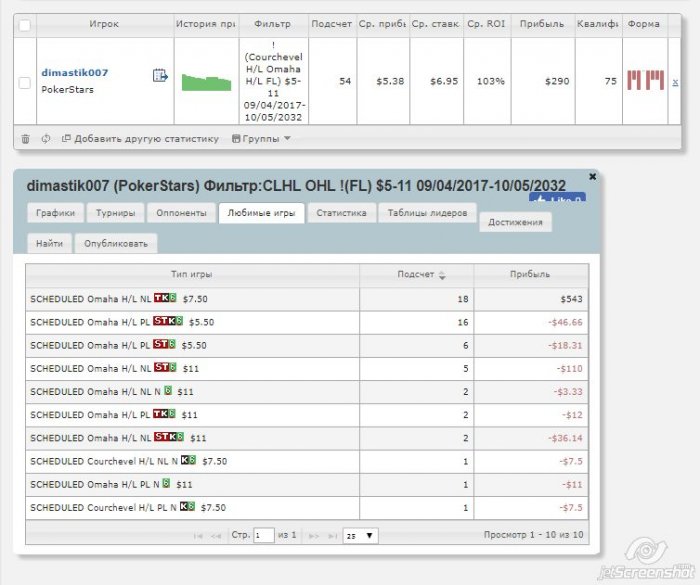Tick the select-all checkbox in header
Screen dimensions: 700x585
[x=25, y=25]
